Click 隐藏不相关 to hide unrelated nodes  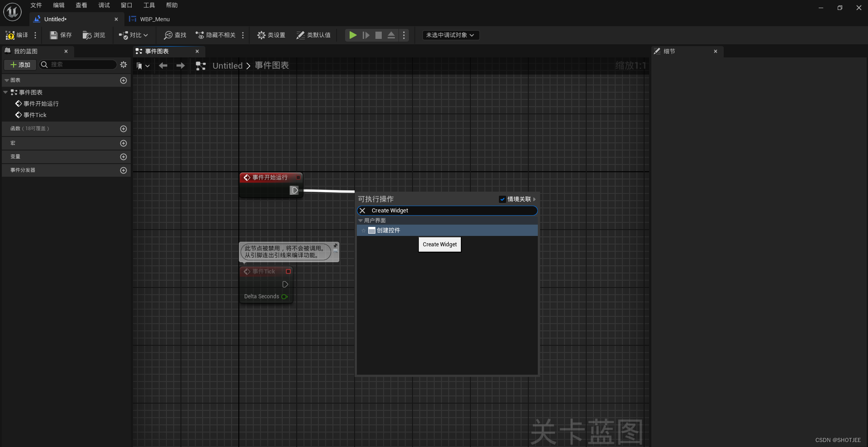[x=216, y=35]
